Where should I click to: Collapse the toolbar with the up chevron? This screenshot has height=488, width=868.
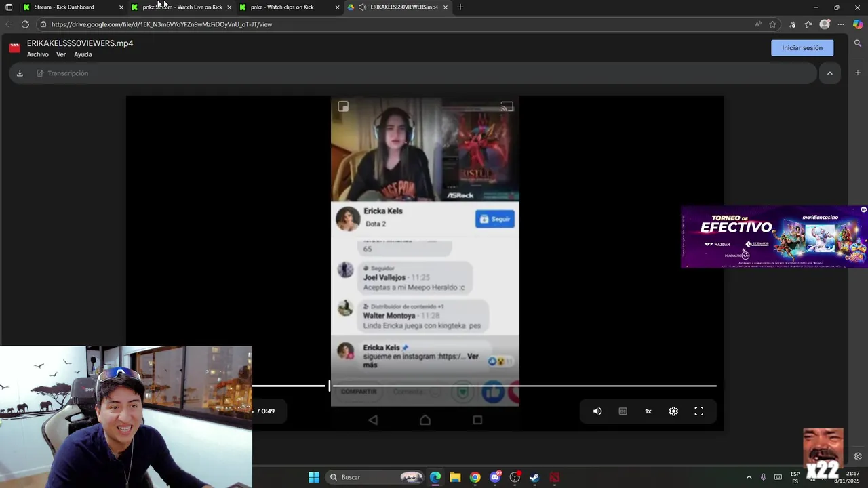(x=829, y=73)
